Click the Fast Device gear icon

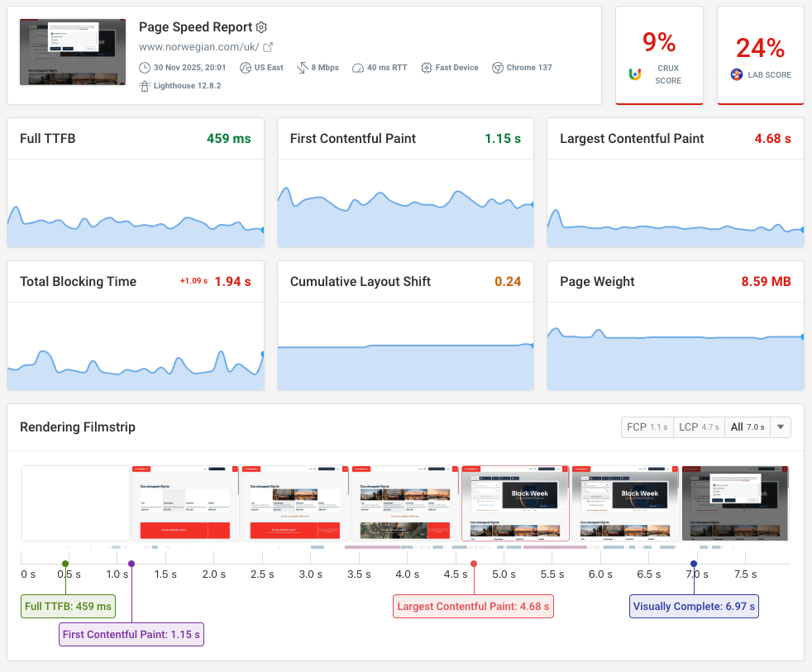coord(426,67)
